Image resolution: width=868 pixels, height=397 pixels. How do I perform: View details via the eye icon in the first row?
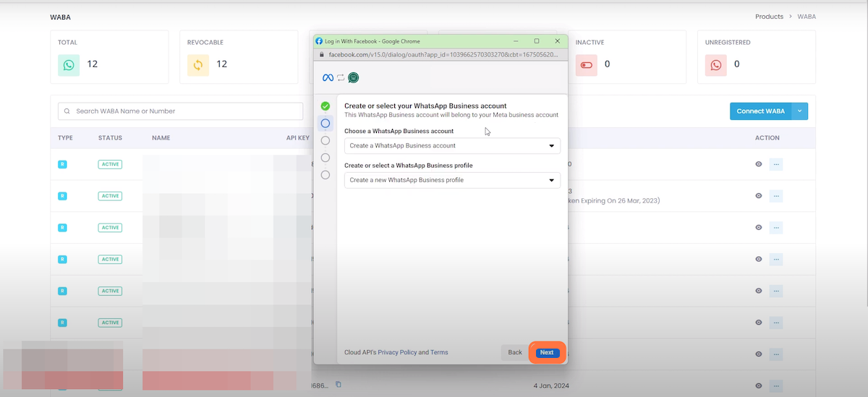759,164
